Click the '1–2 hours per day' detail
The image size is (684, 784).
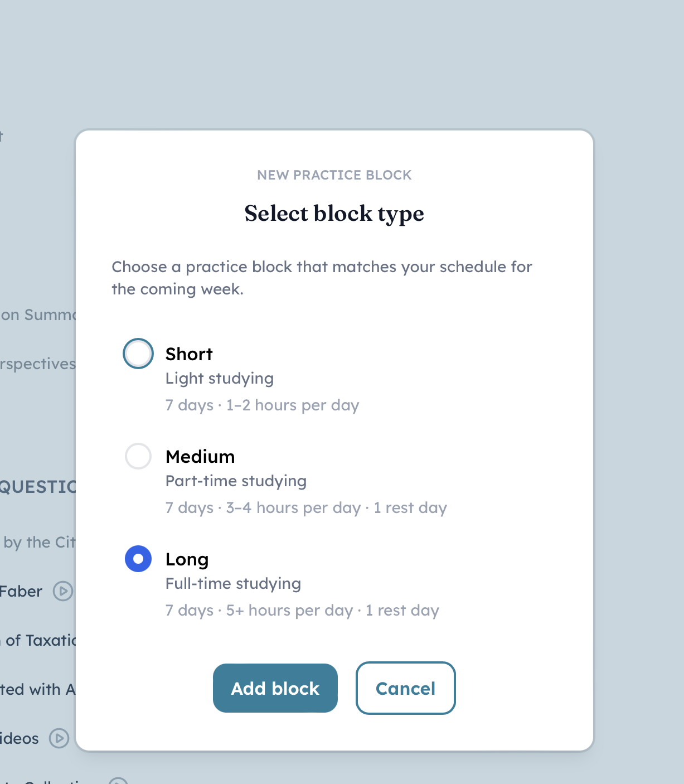coord(293,405)
